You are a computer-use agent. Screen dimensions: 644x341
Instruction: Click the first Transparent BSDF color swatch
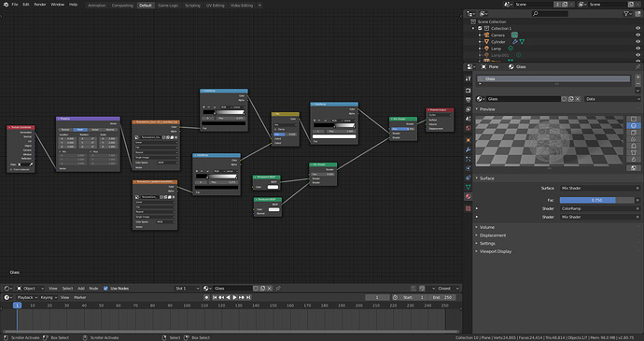coord(273,187)
